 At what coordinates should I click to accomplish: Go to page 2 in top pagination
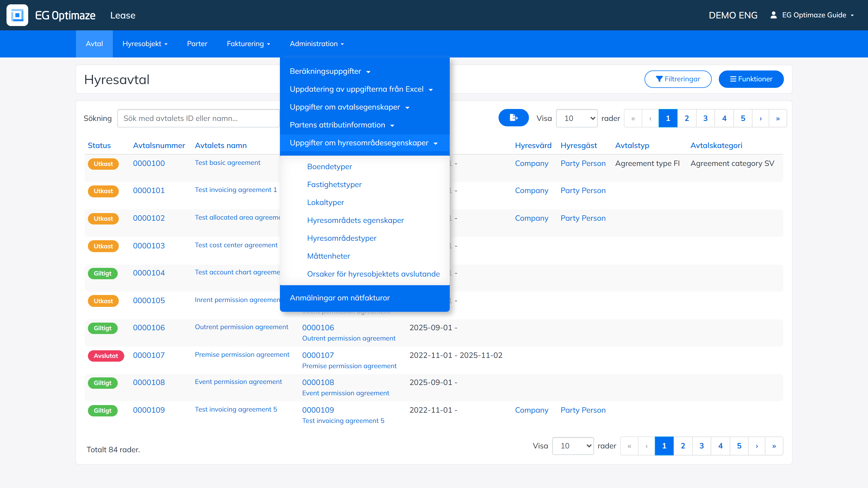click(687, 118)
